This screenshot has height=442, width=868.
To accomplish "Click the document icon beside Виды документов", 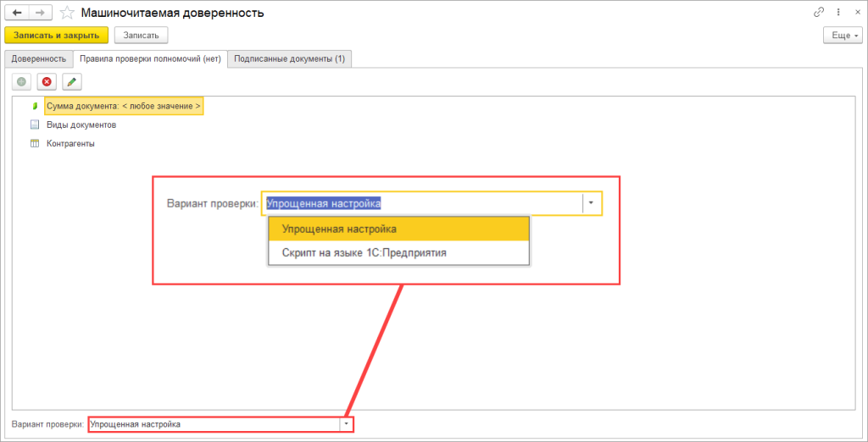I will pyautogui.click(x=35, y=124).
